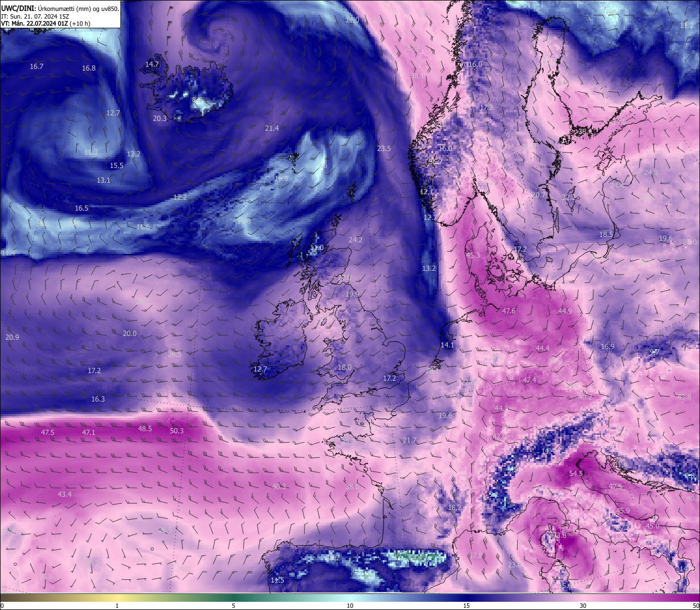This screenshot has height=610, width=700.
Task: Click the 'VT: Mán. 22.07.2024 01Z (+10 h)' line
Action: click(x=46, y=24)
